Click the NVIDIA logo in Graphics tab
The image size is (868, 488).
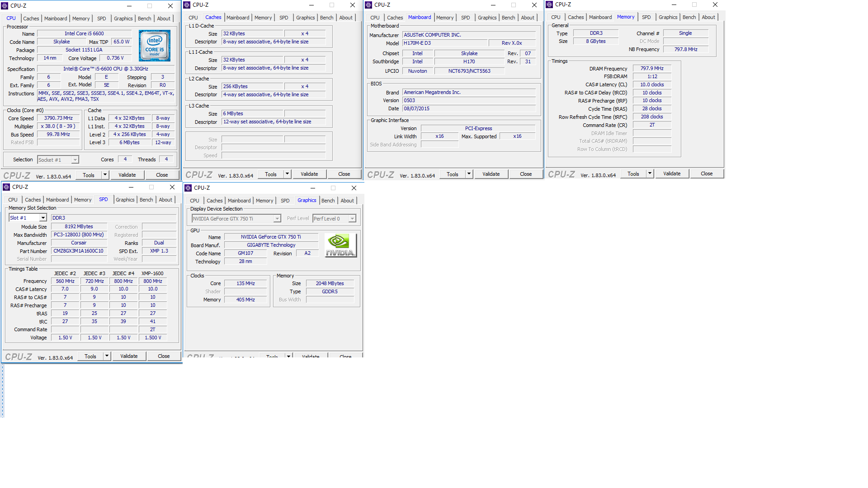point(340,245)
